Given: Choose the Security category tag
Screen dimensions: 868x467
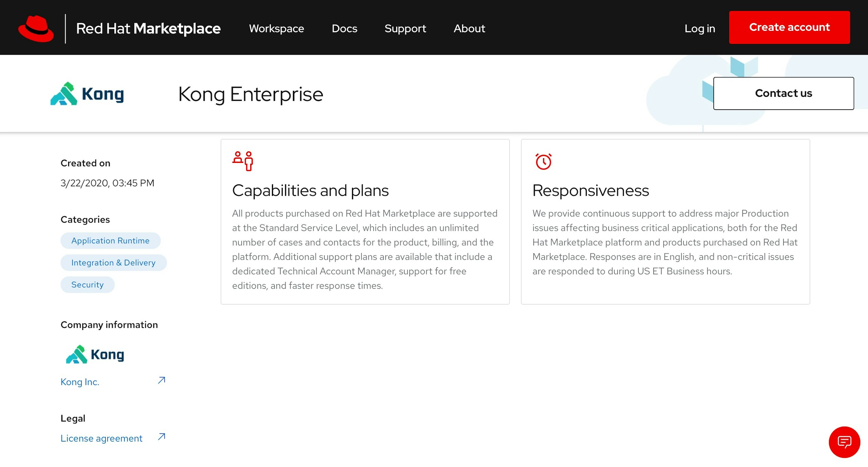Looking at the screenshot, I should coord(87,285).
